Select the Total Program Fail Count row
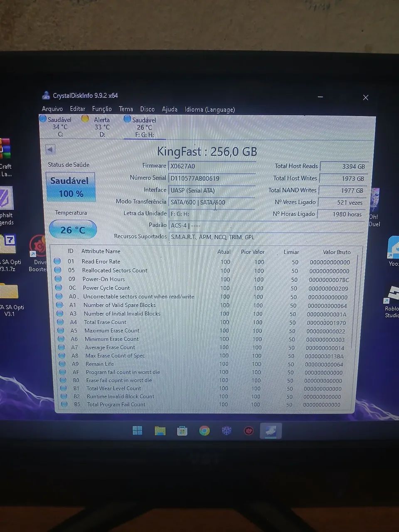 pyautogui.click(x=204, y=404)
